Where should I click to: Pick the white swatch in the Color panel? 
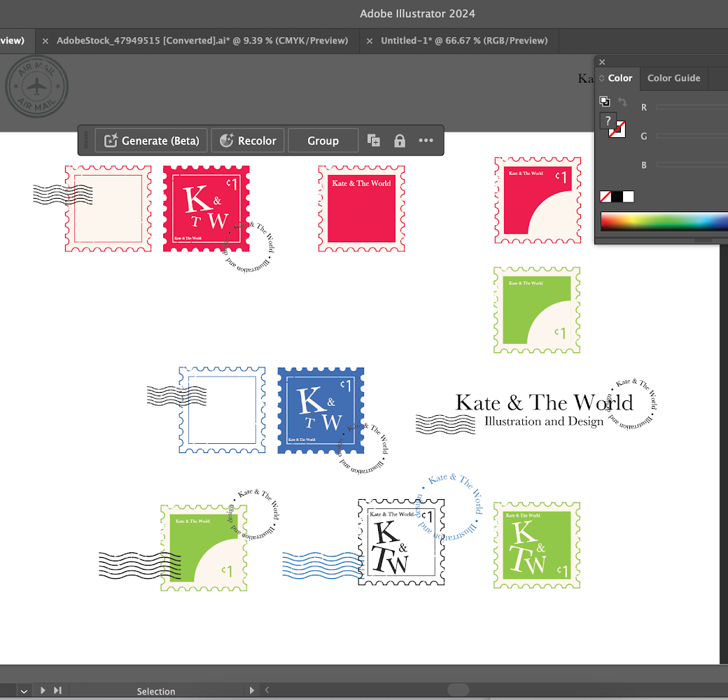[628, 197]
